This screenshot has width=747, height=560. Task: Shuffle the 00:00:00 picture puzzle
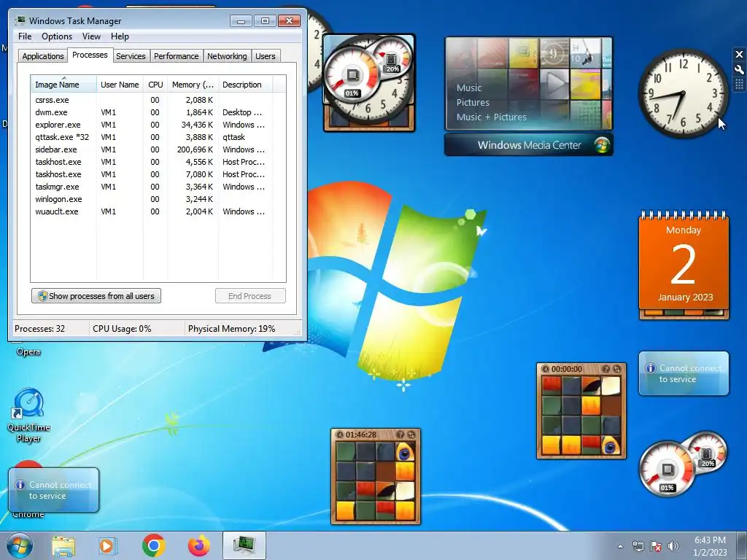click(617, 369)
